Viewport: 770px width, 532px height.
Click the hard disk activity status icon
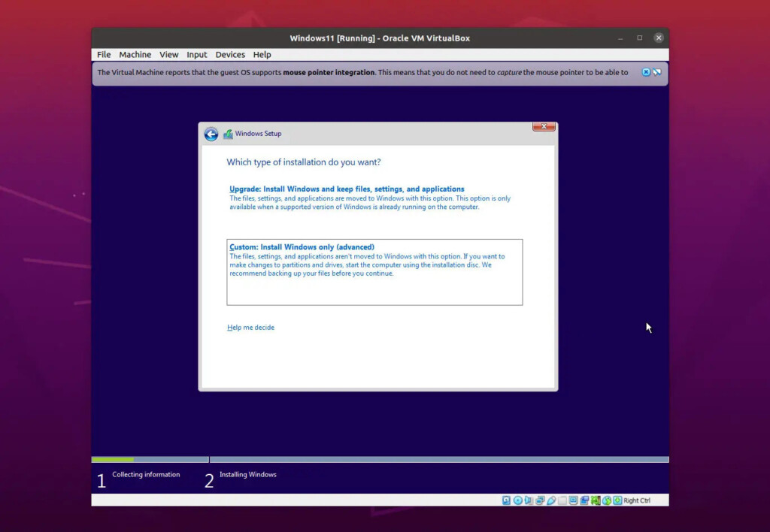(x=507, y=500)
